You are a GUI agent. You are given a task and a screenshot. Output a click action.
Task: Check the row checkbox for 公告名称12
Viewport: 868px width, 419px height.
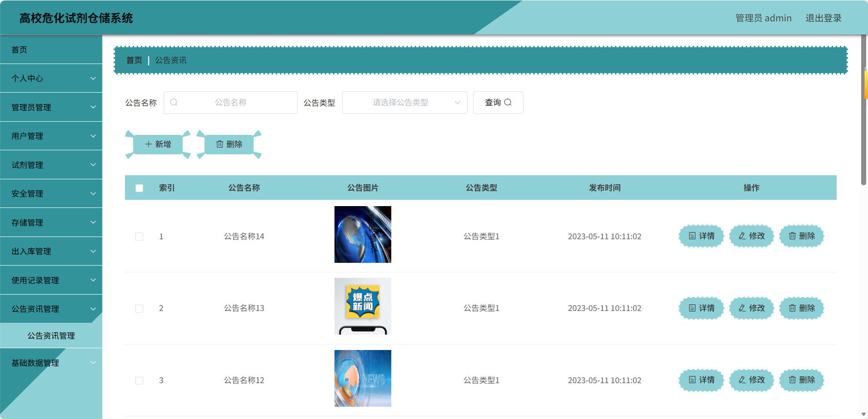pos(140,380)
